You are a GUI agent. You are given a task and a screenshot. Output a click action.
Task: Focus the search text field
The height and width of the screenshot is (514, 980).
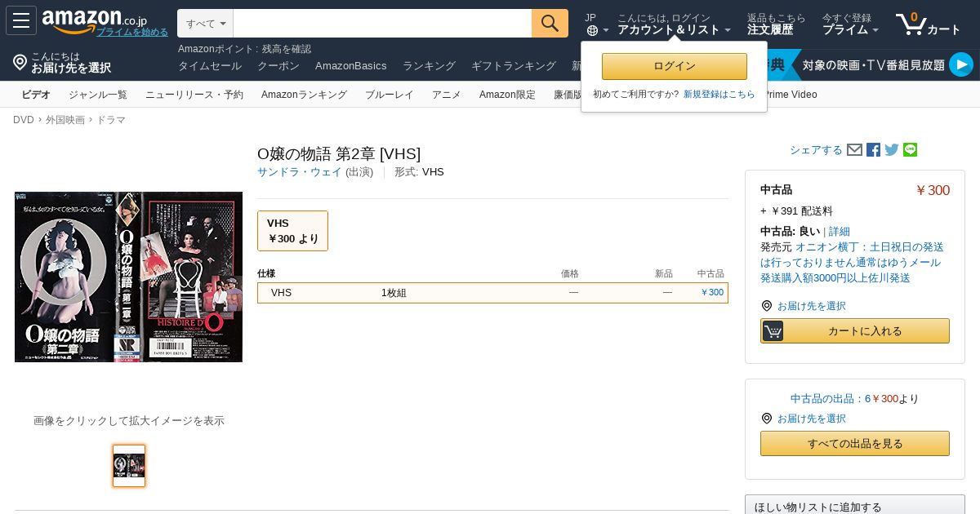tap(382, 24)
